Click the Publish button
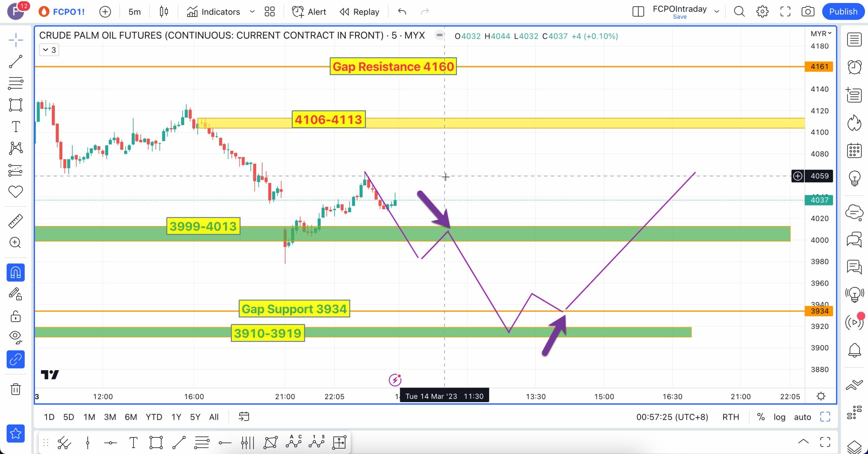The image size is (868, 454). (843, 12)
